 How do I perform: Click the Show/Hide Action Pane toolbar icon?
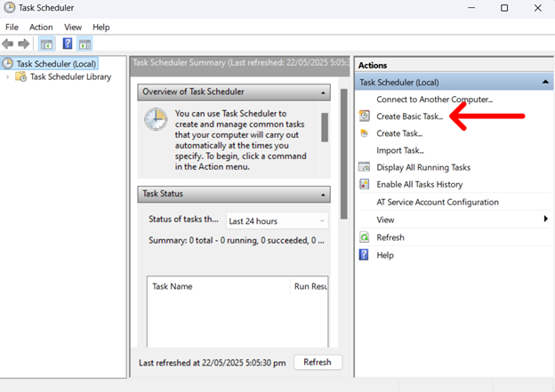[85, 44]
